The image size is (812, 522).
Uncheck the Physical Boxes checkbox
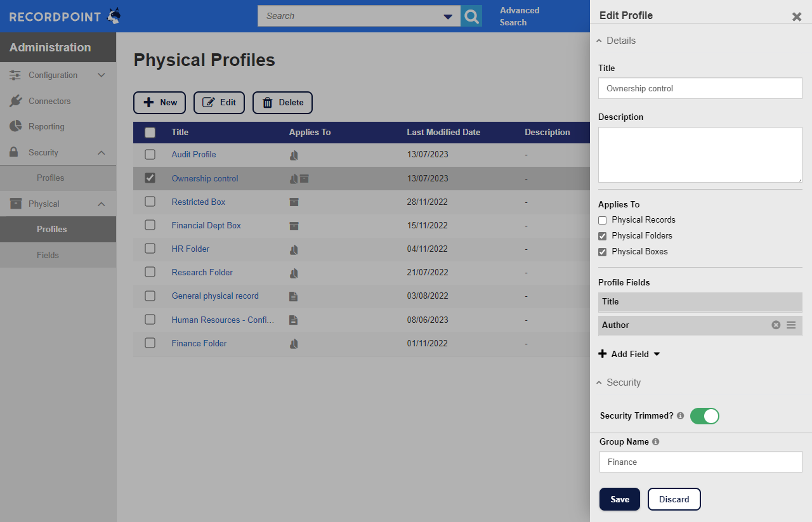tap(603, 252)
